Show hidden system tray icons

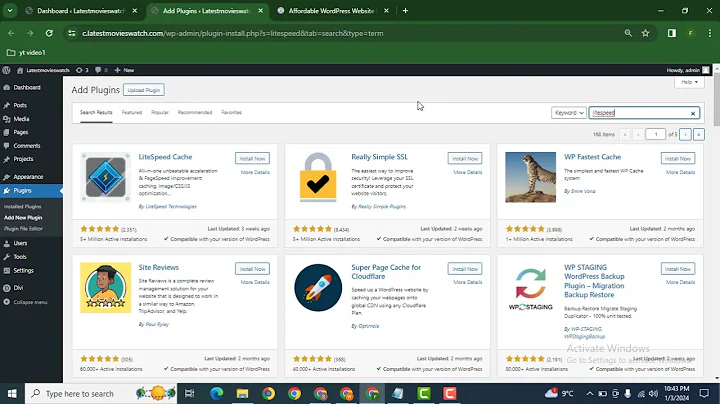coord(590,393)
